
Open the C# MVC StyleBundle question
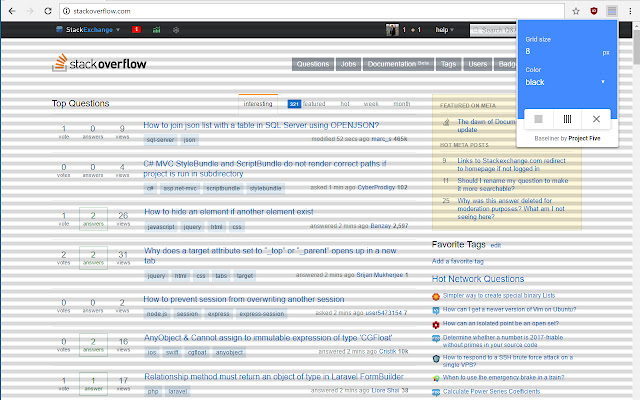(x=265, y=169)
